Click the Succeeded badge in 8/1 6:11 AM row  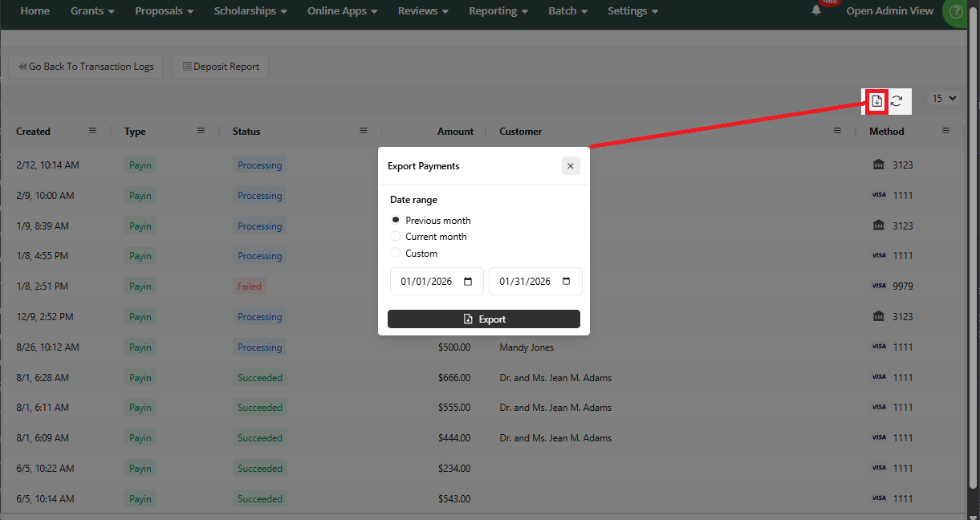260,407
